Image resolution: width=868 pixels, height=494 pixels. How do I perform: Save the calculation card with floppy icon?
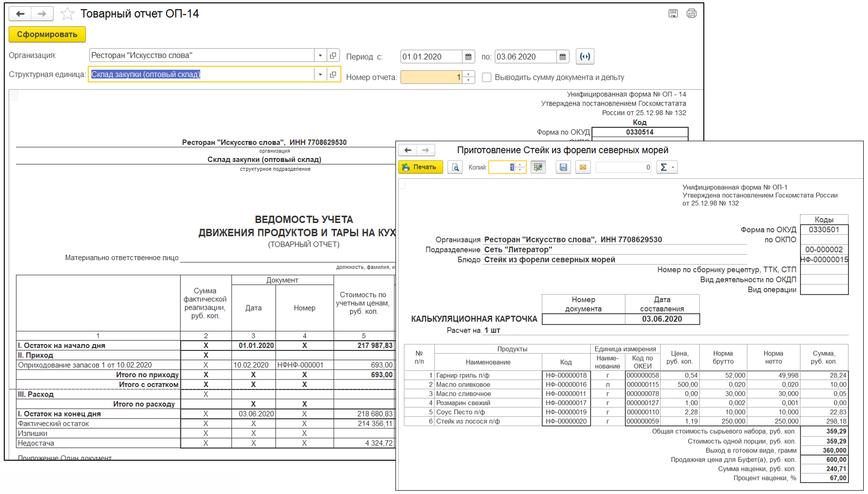[x=563, y=167]
